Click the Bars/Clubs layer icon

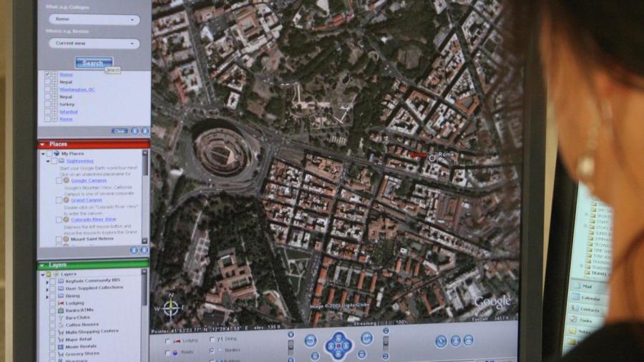[x=61, y=318]
